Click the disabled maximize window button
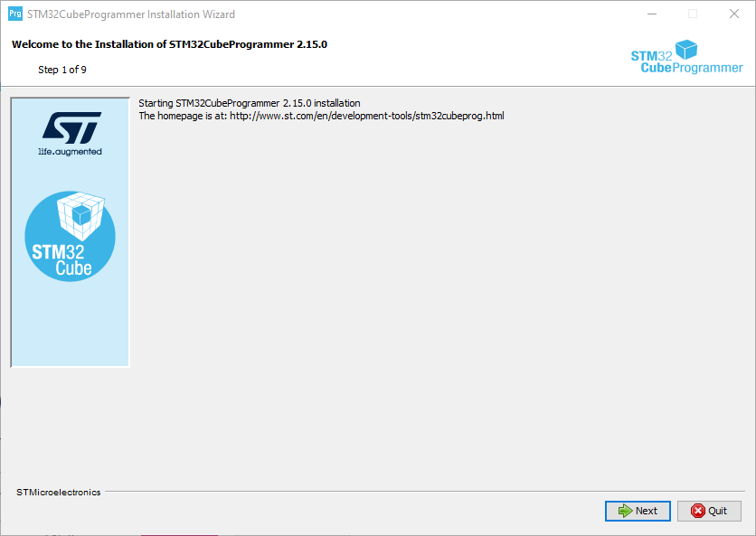Screen dimensions: 756x536 [693, 14]
